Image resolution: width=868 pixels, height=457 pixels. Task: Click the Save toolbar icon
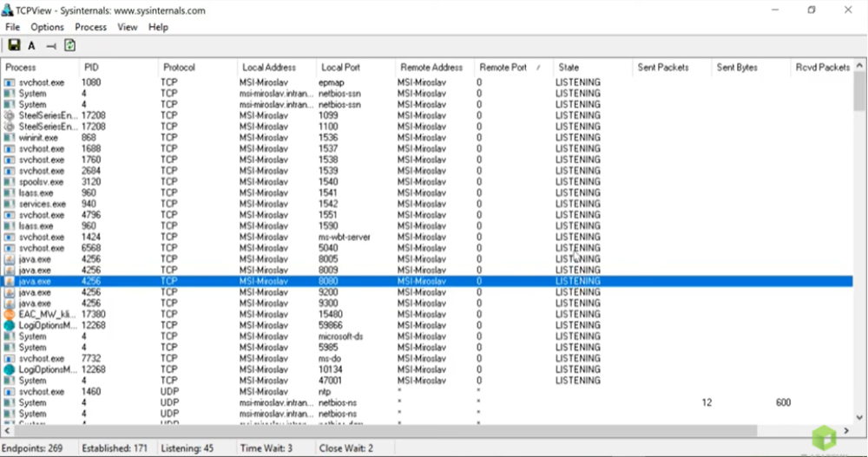[14, 46]
